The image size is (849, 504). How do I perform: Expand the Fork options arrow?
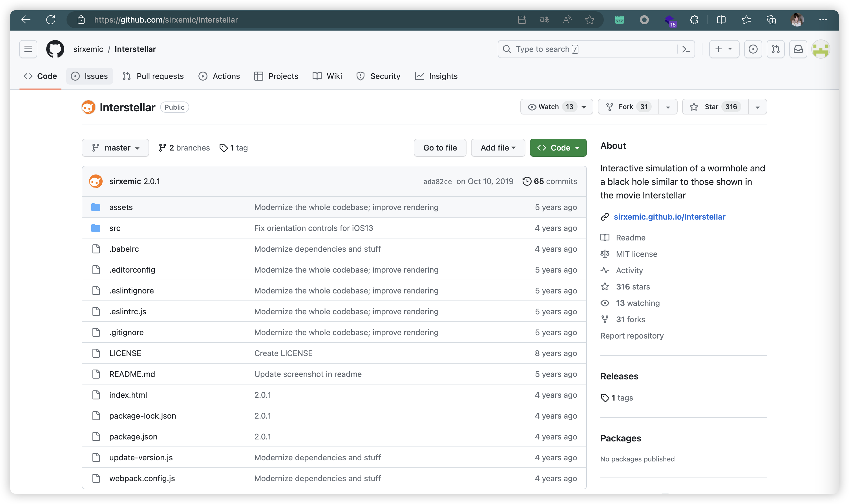pyautogui.click(x=668, y=107)
